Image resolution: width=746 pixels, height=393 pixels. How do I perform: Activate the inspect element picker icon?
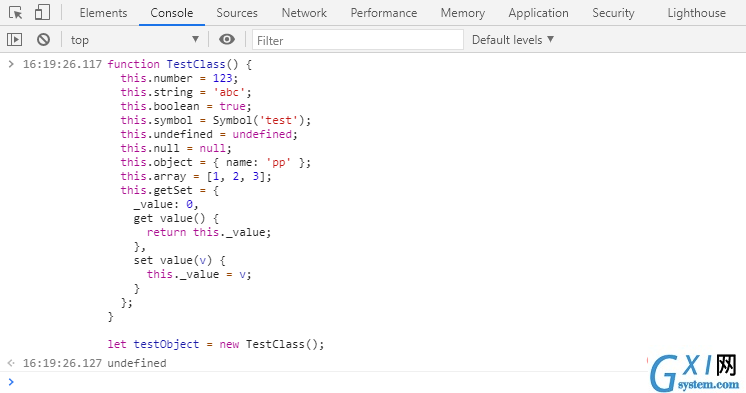click(16, 12)
